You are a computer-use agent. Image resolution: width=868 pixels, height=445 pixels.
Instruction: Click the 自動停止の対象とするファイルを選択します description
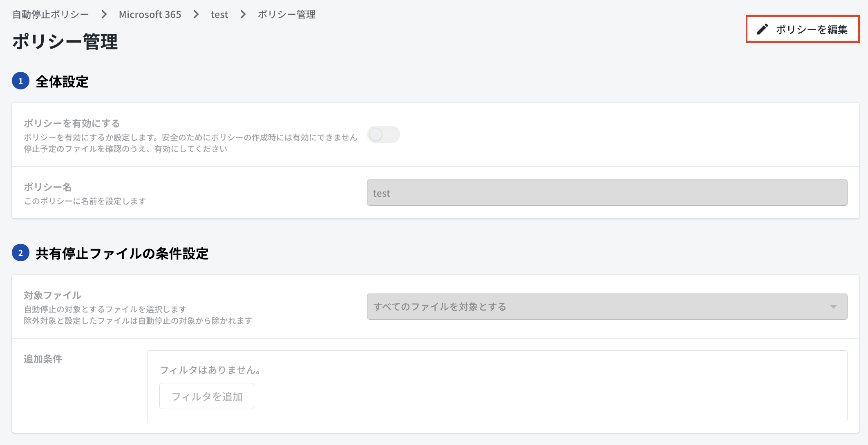pyautogui.click(x=105, y=309)
